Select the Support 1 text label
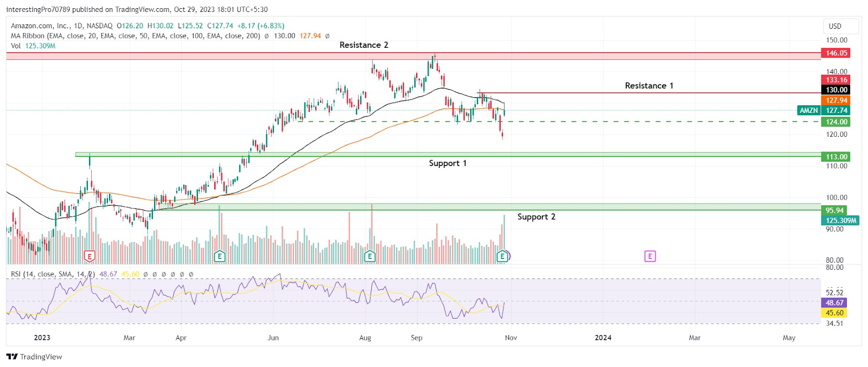The height and width of the screenshot is (367, 868). [448, 163]
